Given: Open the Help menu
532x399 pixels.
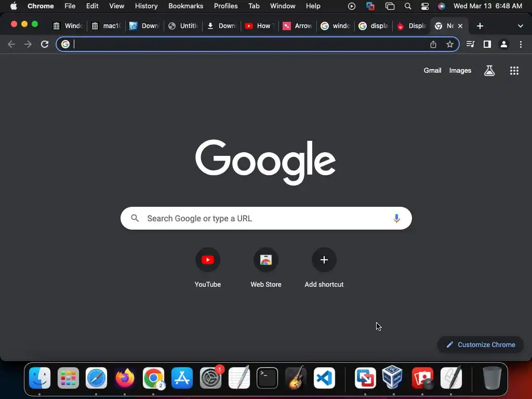Looking at the screenshot, I should (x=313, y=6).
